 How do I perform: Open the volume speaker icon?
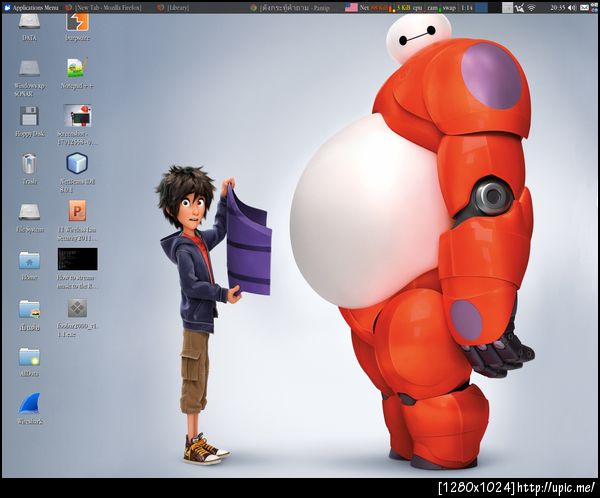[x=572, y=8]
